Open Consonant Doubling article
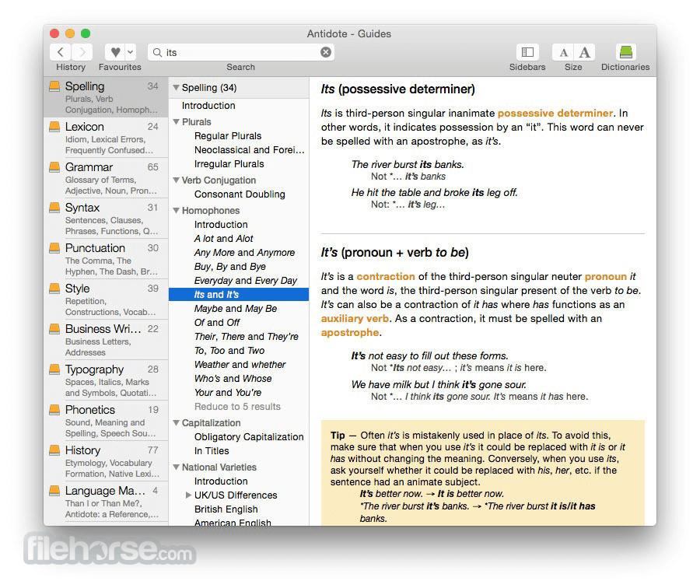Screen dimensions: 700x588 pos(240,194)
